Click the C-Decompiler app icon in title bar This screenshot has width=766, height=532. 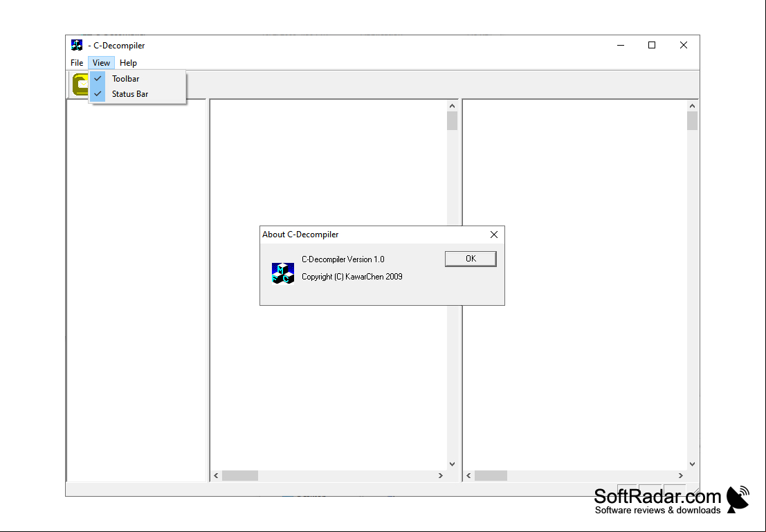click(x=77, y=45)
